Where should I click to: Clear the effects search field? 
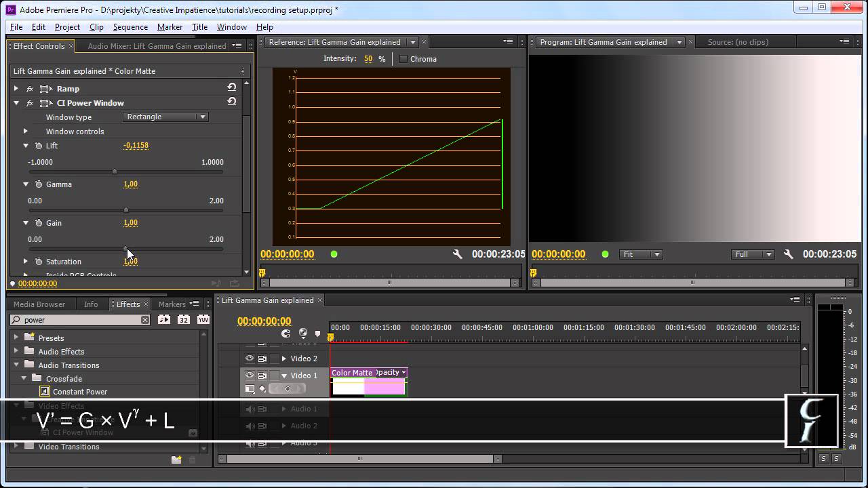[x=145, y=320]
